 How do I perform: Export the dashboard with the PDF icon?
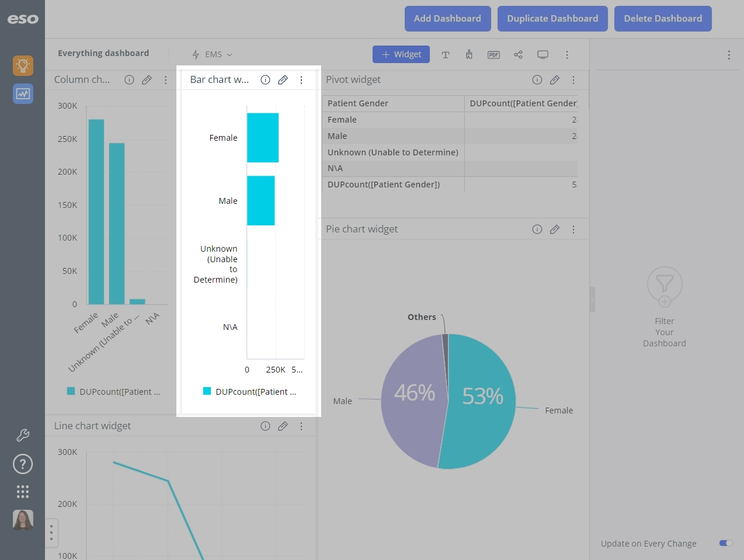tap(493, 55)
